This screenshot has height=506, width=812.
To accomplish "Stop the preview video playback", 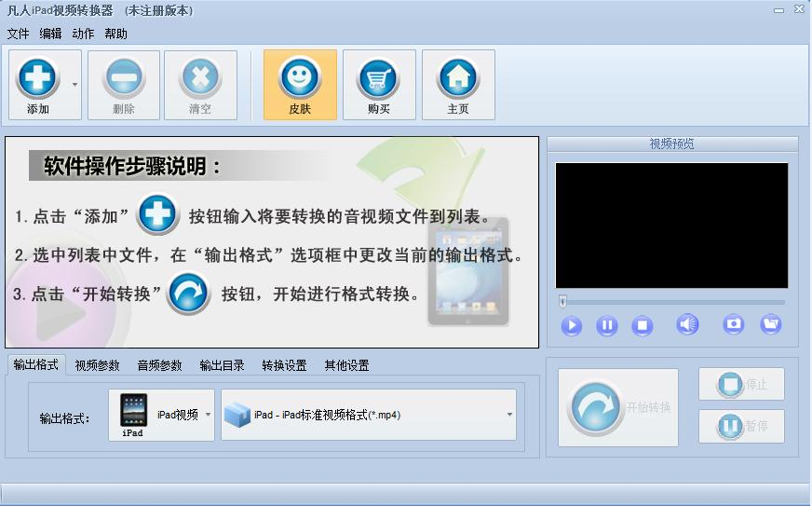I will coord(642,326).
